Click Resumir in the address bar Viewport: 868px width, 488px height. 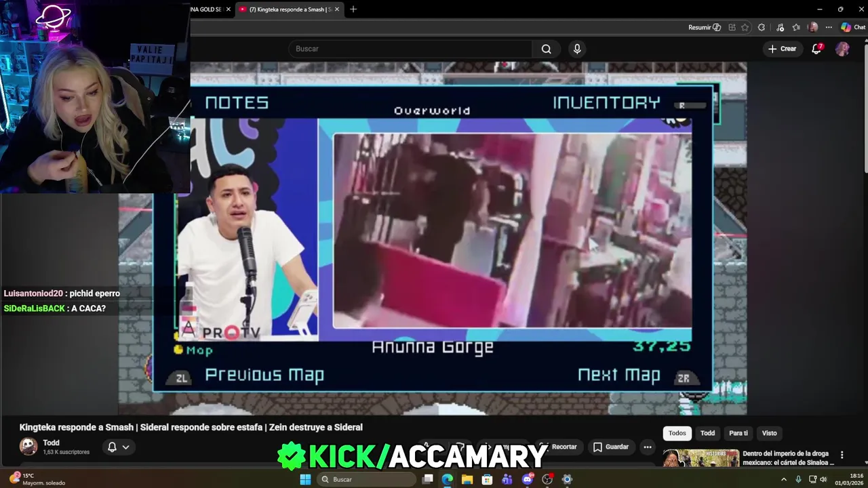click(705, 27)
